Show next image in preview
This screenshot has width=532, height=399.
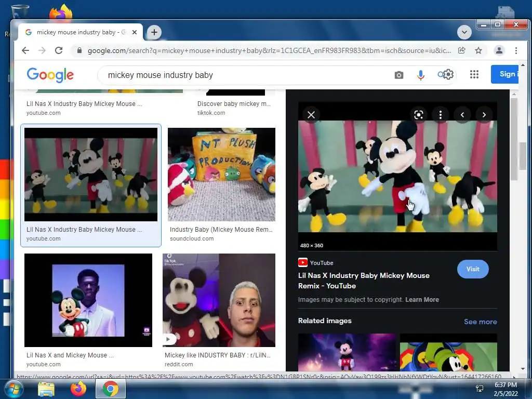pos(484,115)
